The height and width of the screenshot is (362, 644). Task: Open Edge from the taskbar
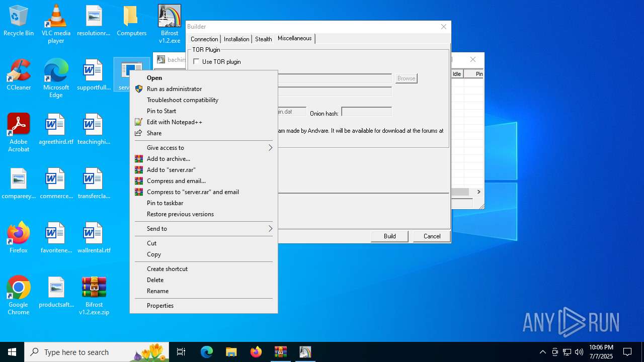point(207,352)
